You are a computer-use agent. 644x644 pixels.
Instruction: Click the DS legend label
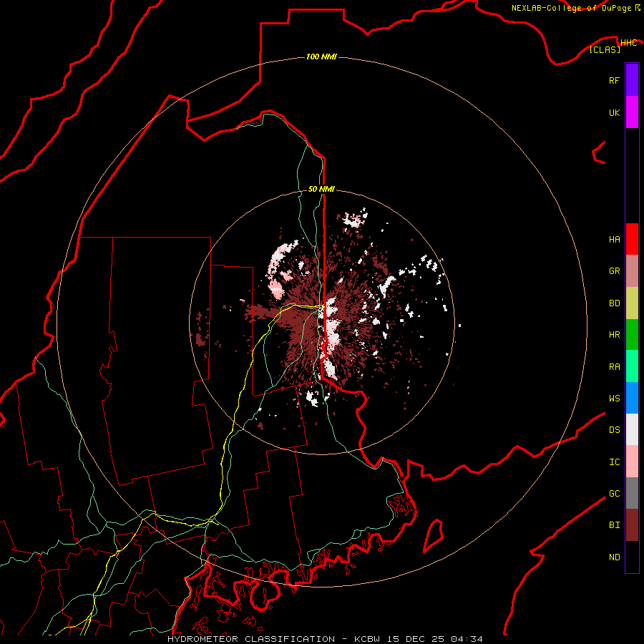(x=614, y=430)
